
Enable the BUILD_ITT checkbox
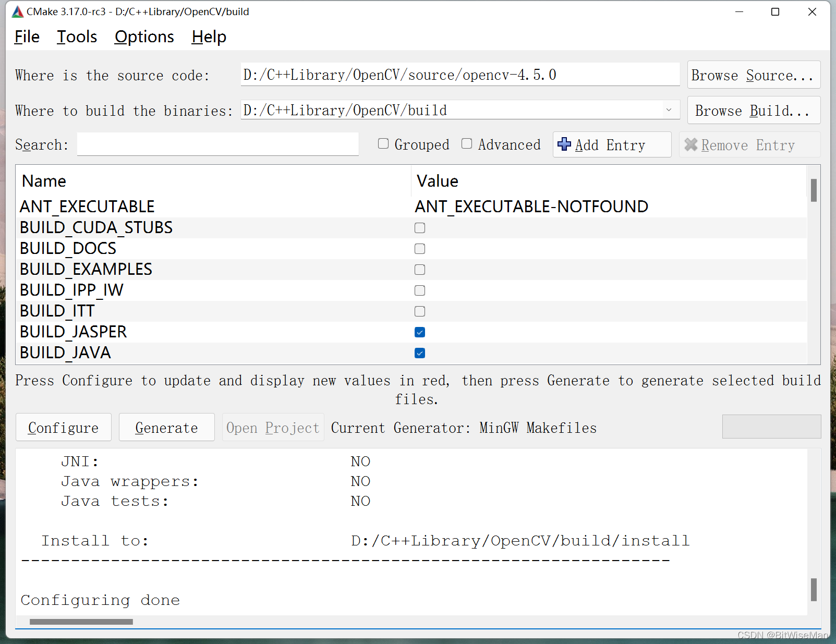tap(420, 311)
